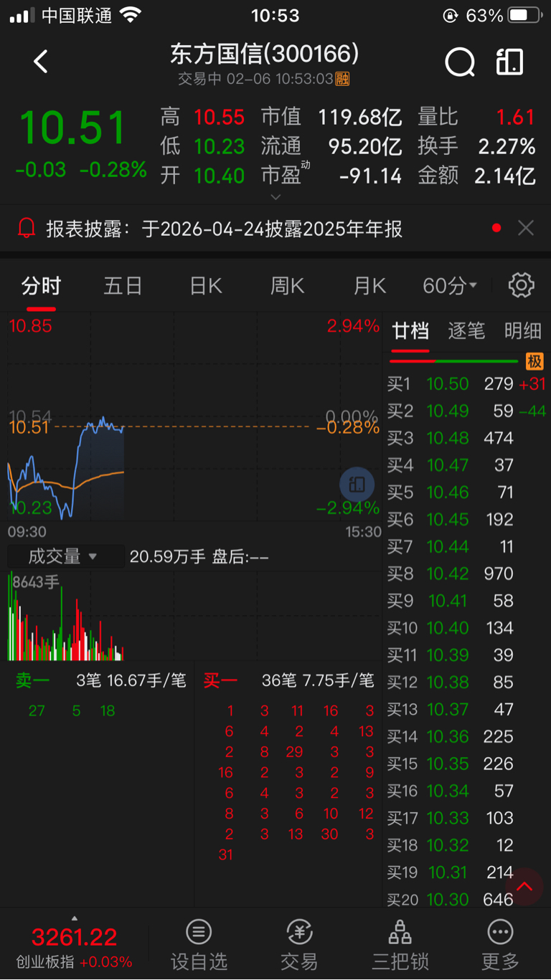Tap the current price 10.51

coord(72,128)
